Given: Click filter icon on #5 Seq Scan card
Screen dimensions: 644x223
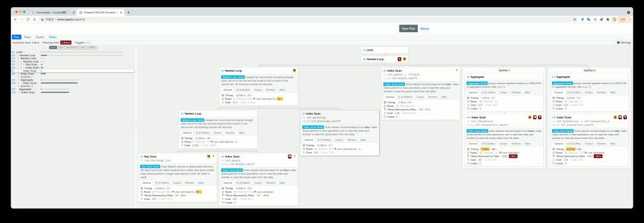Looking at the screenshot, I should [x=213, y=156].
